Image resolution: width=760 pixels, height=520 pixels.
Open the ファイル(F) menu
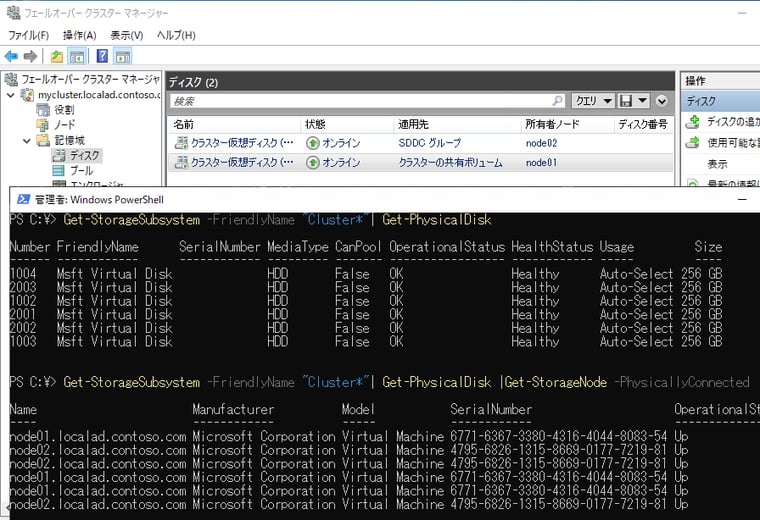[28, 35]
